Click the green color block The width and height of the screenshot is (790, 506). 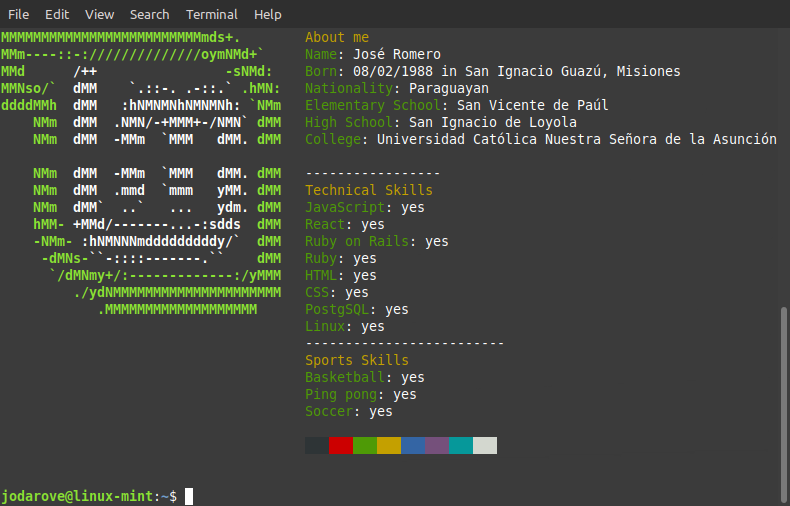tap(365, 445)
